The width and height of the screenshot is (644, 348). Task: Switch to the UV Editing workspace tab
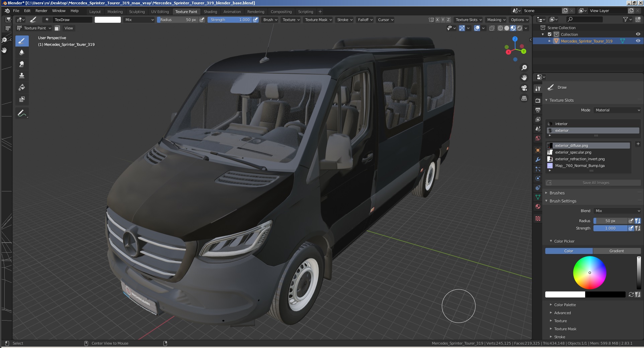pyautogui.click(x=160, y=12)
